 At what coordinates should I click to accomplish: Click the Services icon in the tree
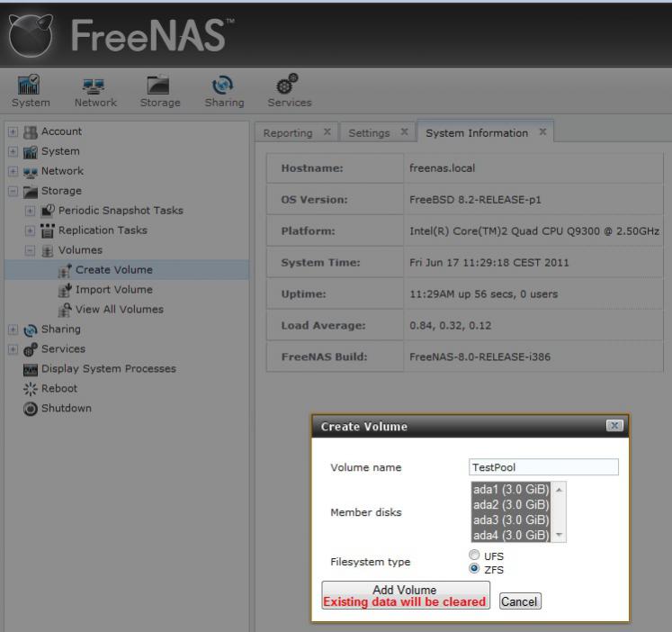tap(30, 350)
